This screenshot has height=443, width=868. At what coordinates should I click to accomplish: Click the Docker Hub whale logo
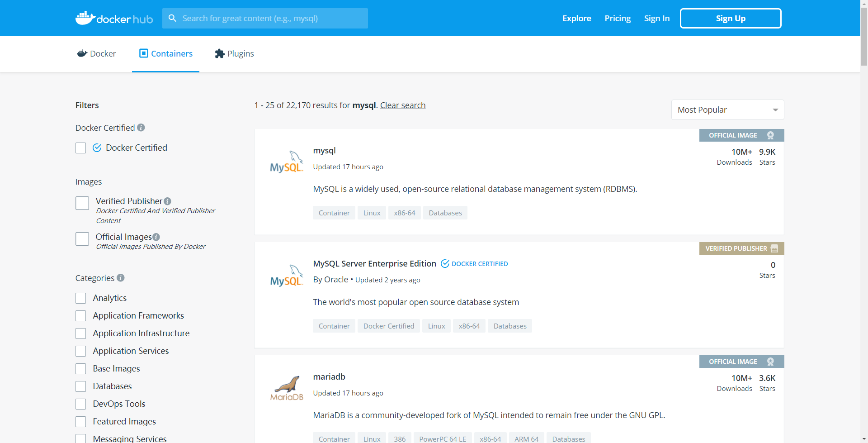pyautogui.click(x=114, y=18)
